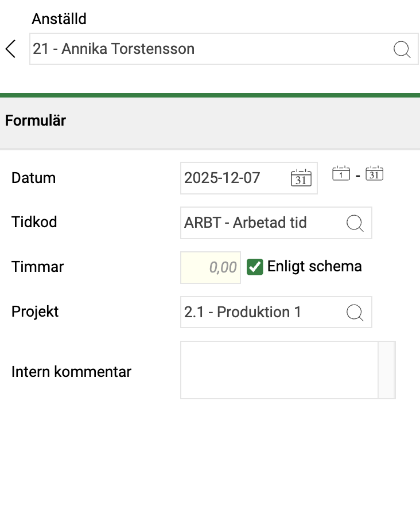Click the Intern kommentar text area scrollbar

pyautogui.click(x=387, y=370)
